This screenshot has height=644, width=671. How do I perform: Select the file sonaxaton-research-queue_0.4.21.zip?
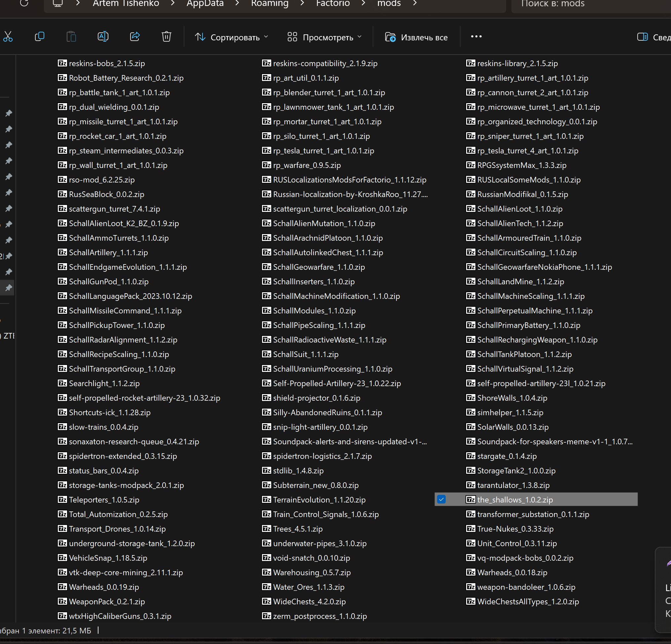(x=134, y=441)
